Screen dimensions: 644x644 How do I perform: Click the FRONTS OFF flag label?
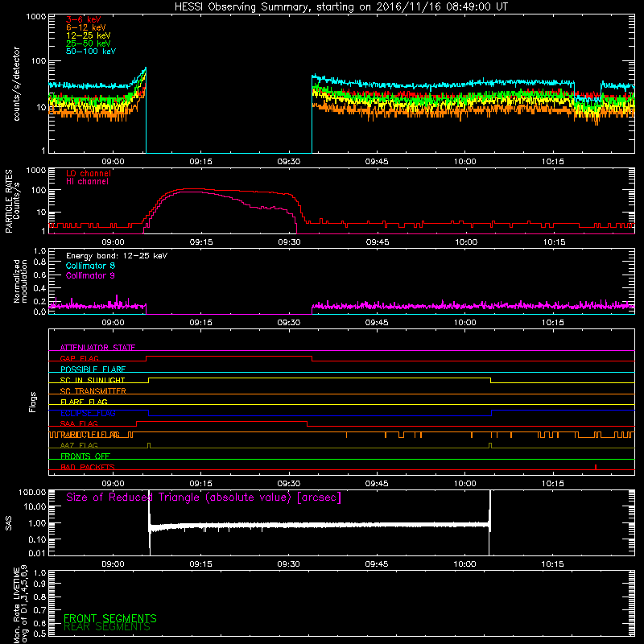click(85, 456)
